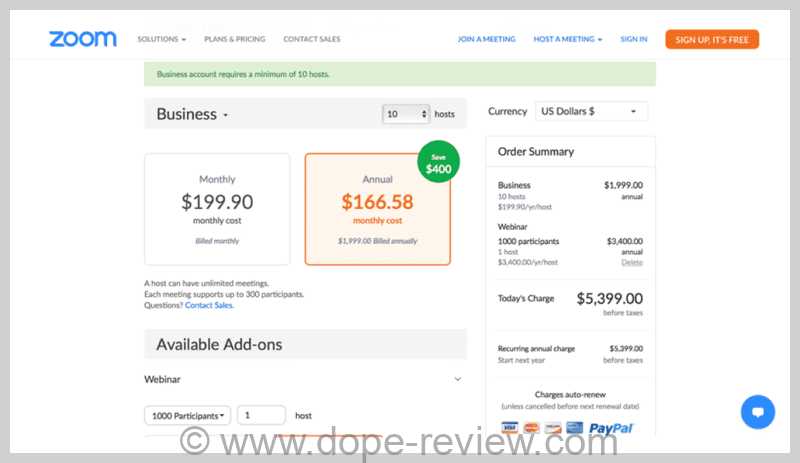Select the Annual billing option
800x463 pixels.
tap(377, 208)
